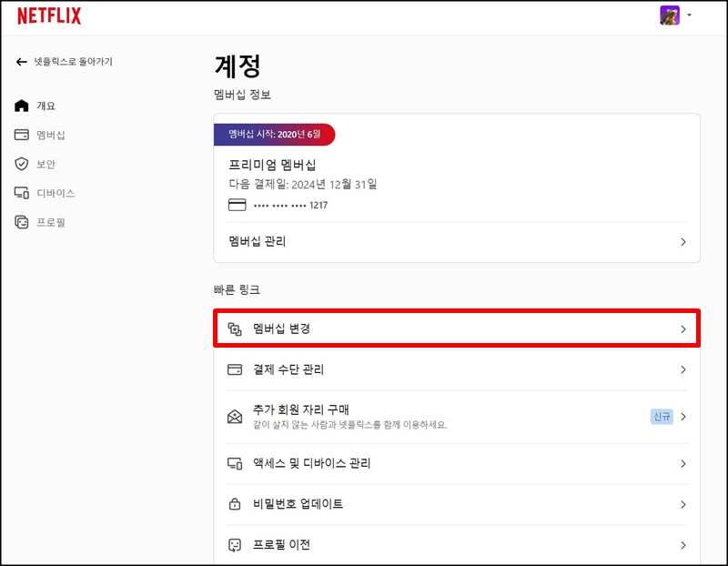The height and width of the screenshot is (566, 728).
Task: Open 결제 수단 관리
Action: click(457, 369)
